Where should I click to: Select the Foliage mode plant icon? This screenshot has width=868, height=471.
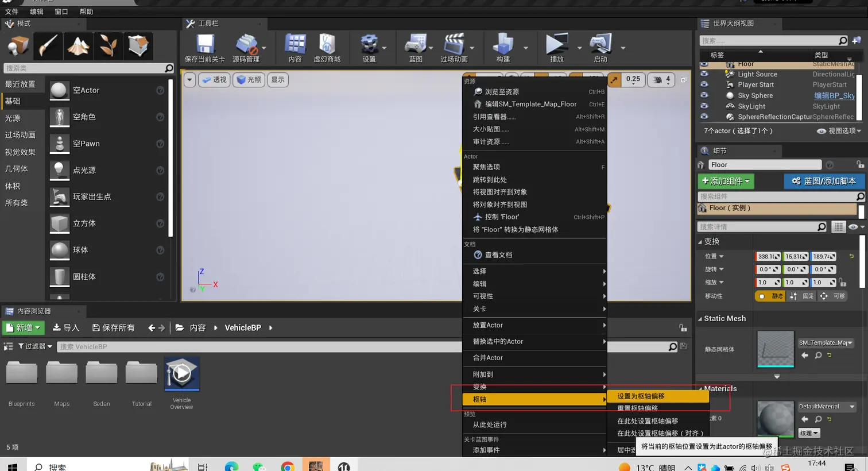click(x=108, y=45)
